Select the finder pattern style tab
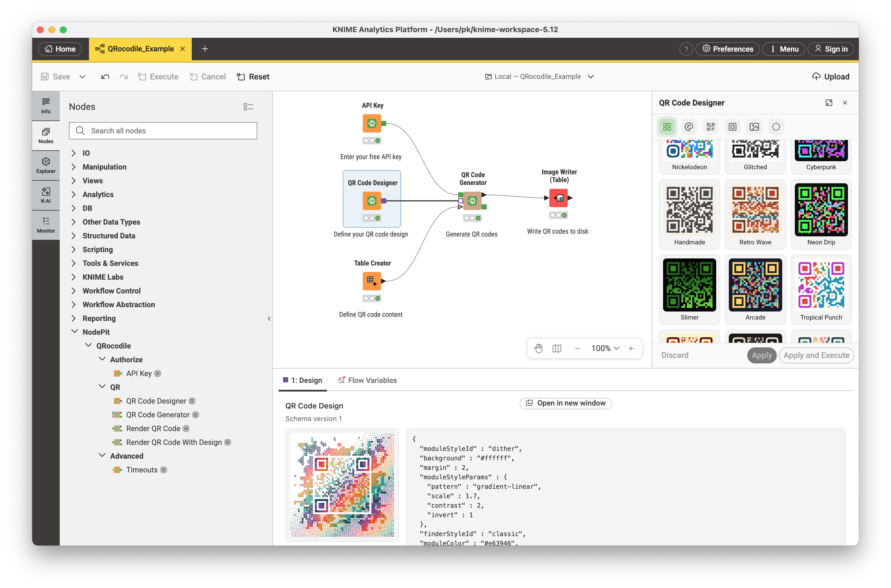Screen dimensions: 891x588 tap(732, 127)
